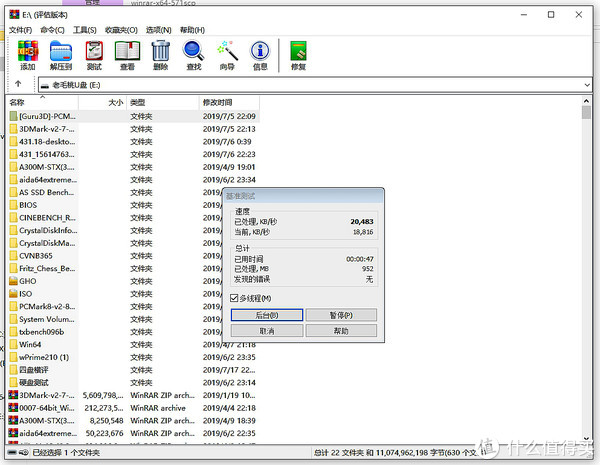The height and width of the screenshot is (465, 600).
Task: Click the Repair (修复) toolbar icon
Action: click(298, 55)
